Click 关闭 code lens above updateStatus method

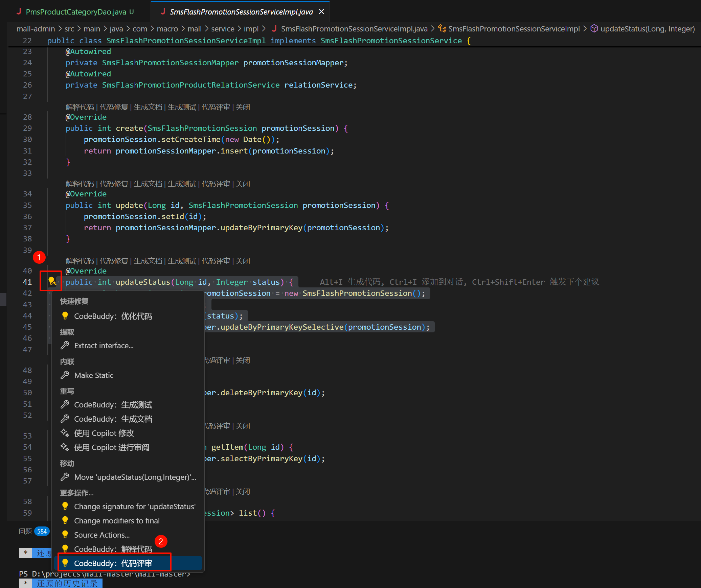(243, 261)
